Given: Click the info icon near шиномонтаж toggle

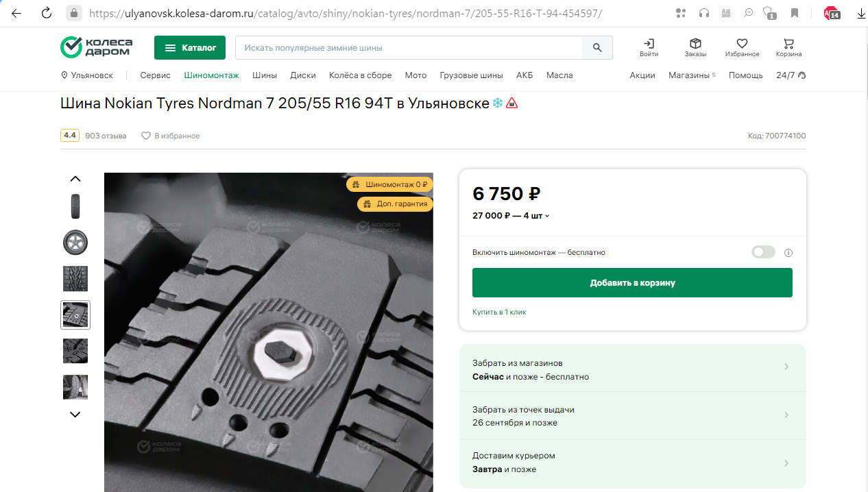Looking at the screenshot, I should click(788, 253).
